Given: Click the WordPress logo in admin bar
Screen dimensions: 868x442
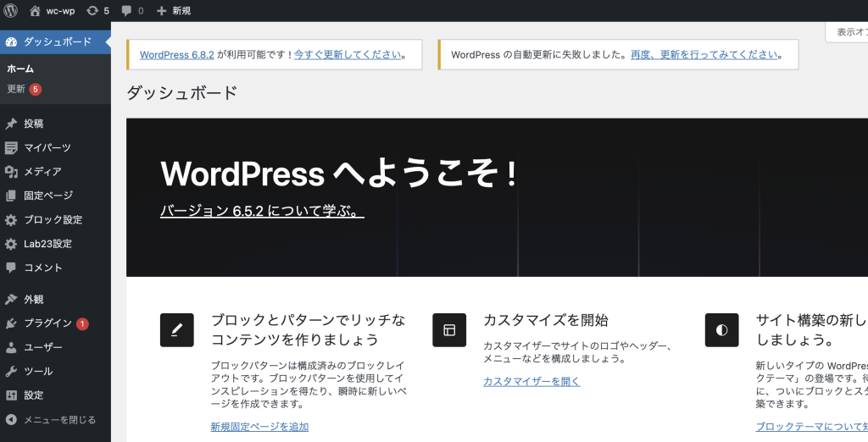Looking at the screenshot, I should coord(11,11).
